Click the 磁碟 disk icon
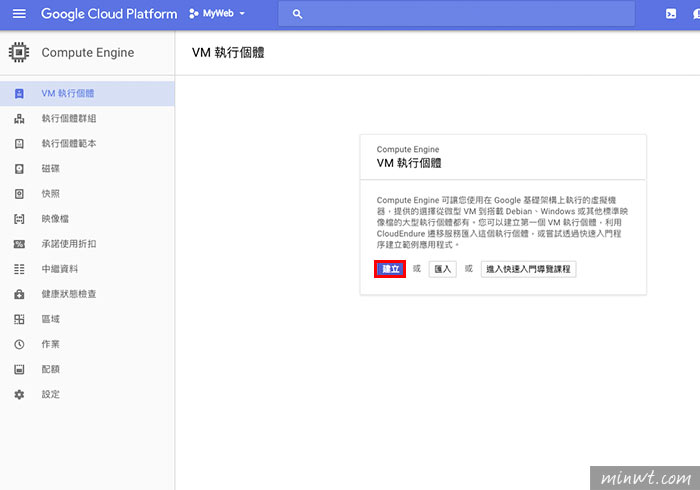Viewport: 700px width, 490px height. pyautogui.click(x=19, y=169)
